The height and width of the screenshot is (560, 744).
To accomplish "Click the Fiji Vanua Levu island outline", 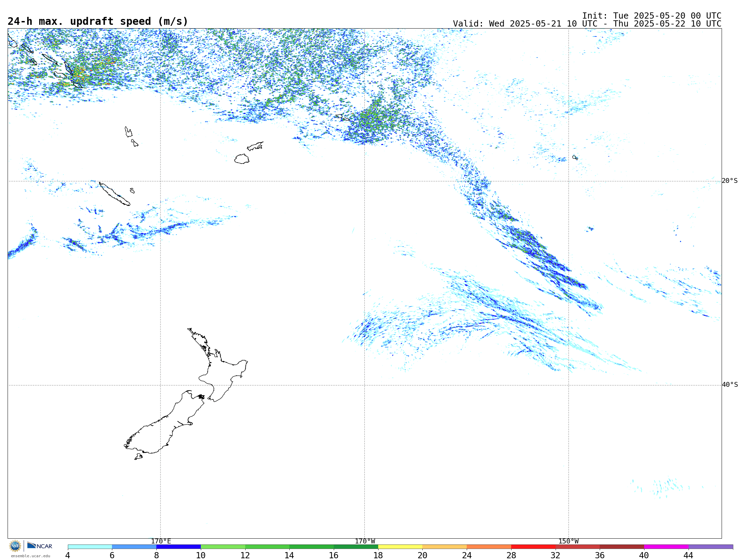I will pyautogui.click(x=255, y=146).
